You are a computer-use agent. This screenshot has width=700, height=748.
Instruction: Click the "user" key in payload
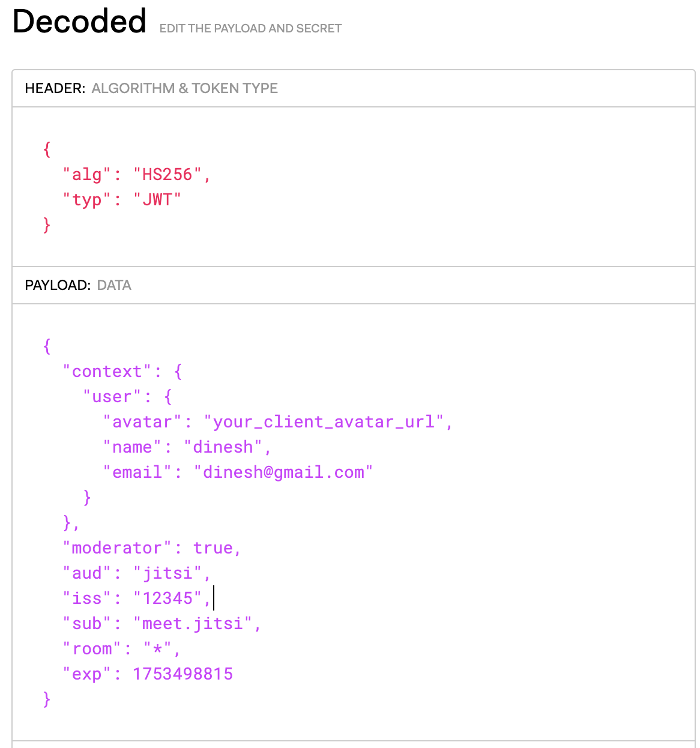(x=112, y=397)
